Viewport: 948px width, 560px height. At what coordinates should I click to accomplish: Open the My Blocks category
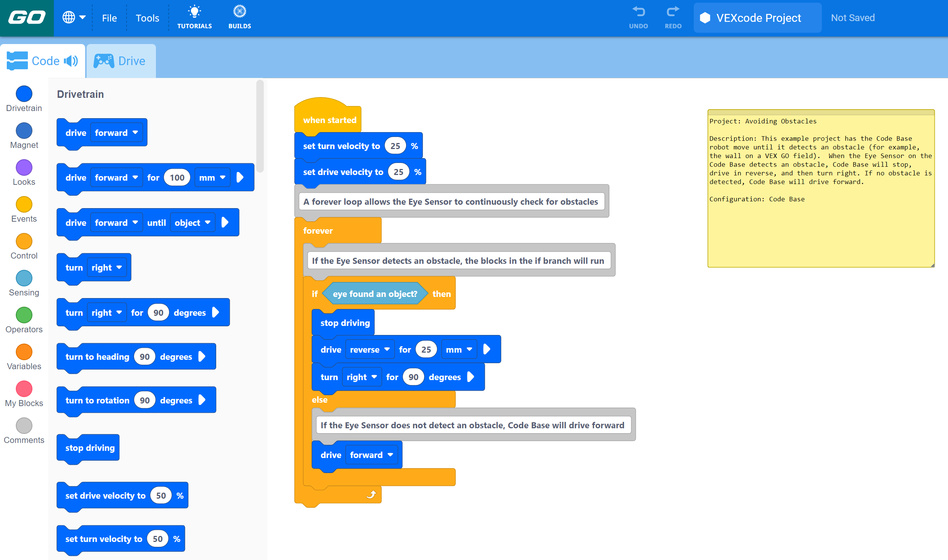[24, 389]
